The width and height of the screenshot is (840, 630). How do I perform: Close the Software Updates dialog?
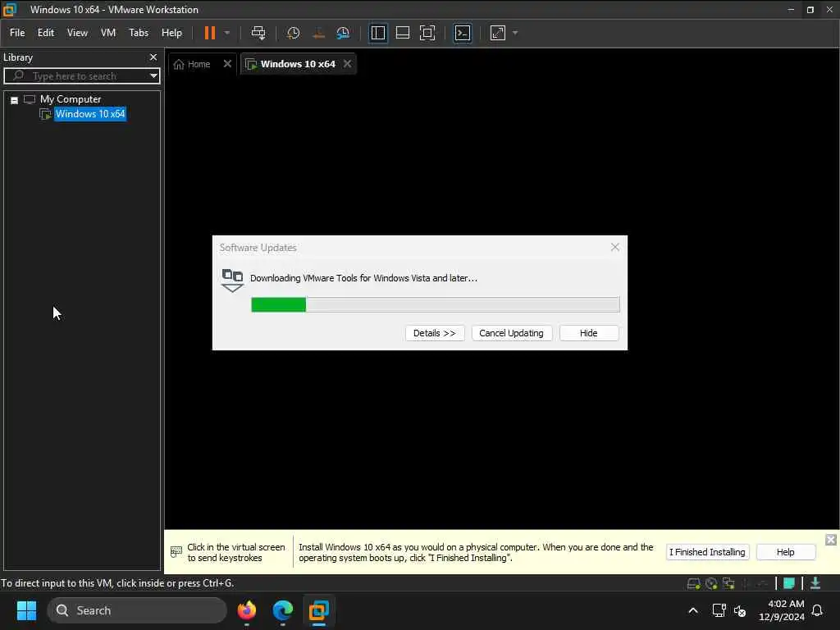tap(615, 247)
